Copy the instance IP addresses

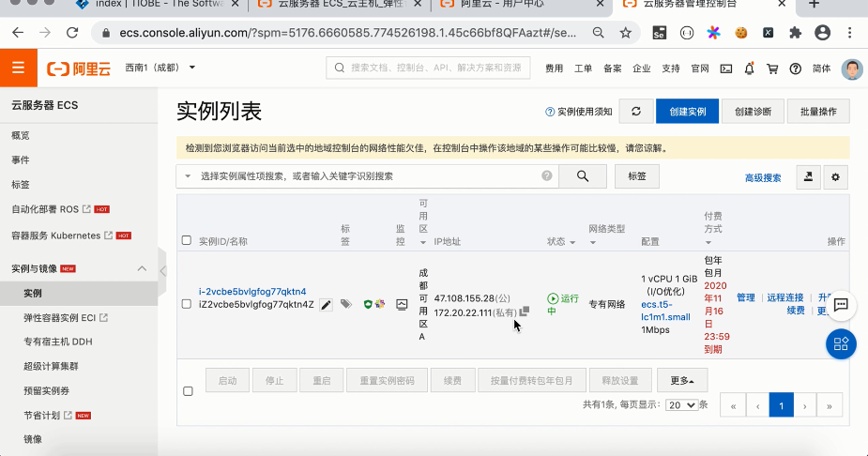point(525,311)
